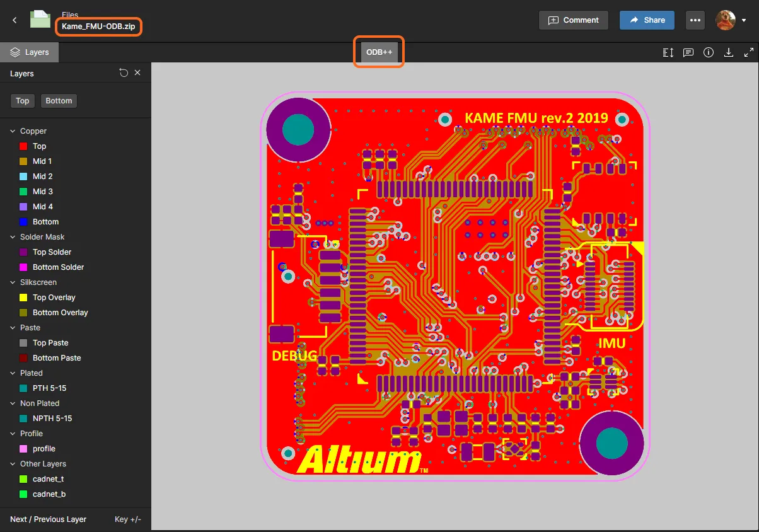Click the DEBUG label on the PCB
759x532 pixels.
(x=294, y=356)
